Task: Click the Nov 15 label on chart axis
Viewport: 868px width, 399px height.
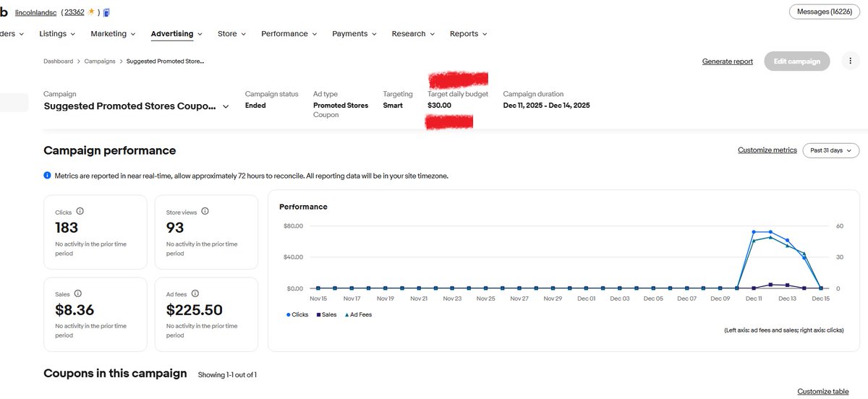Action: click(x=318, y=299)
